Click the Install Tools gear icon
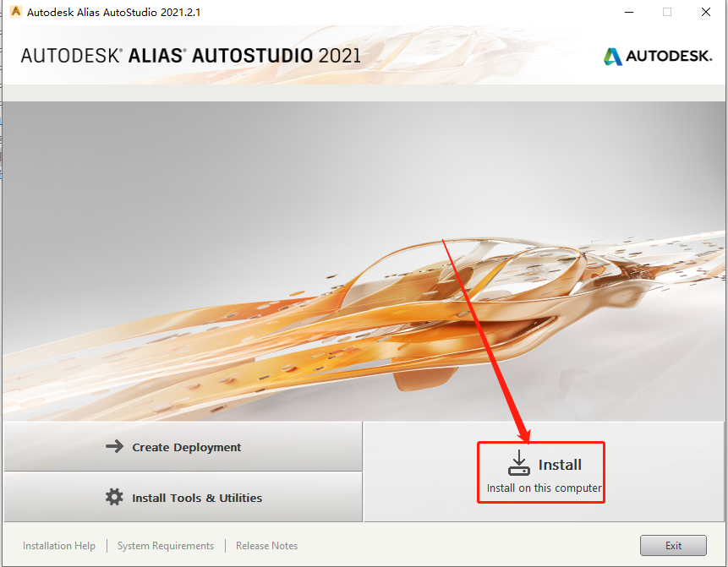The height and width of the screenshot is (567, 728). pyautogui.click(x=114, y=497)
